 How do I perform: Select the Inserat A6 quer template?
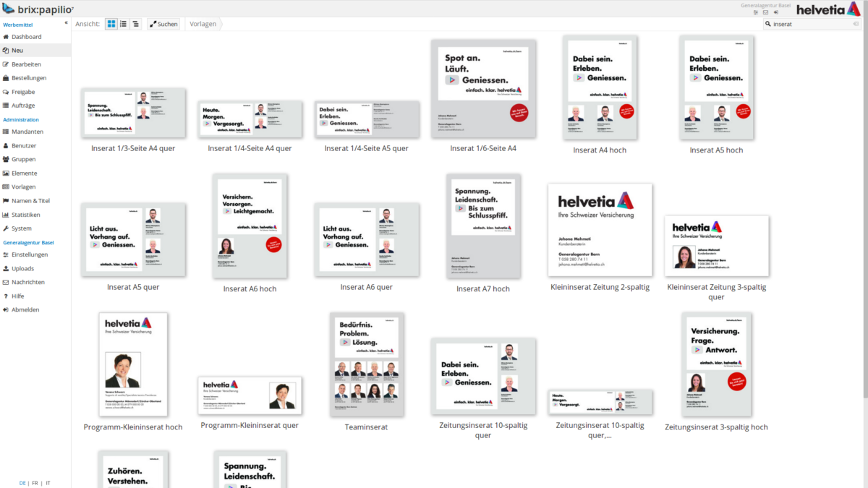[x=367, y=239]
